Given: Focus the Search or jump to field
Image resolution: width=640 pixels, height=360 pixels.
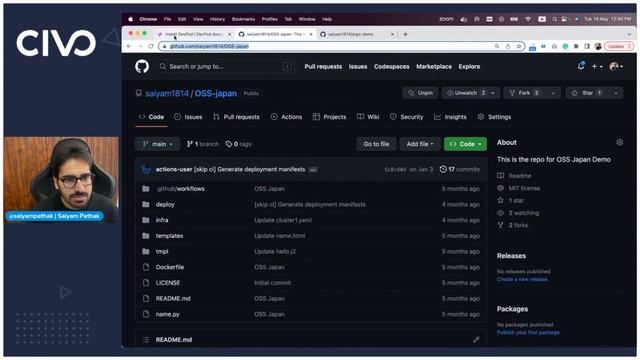Looking at the screenshot, I should [226, 67].
